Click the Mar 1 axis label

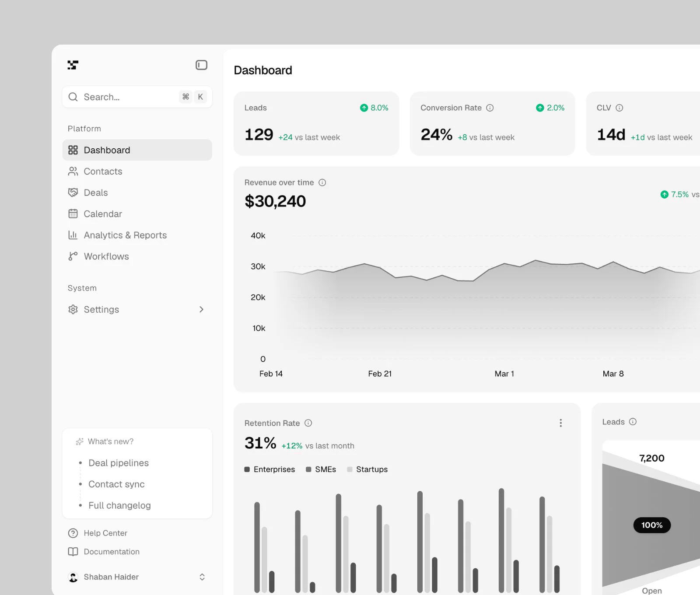tap(504, 374)
